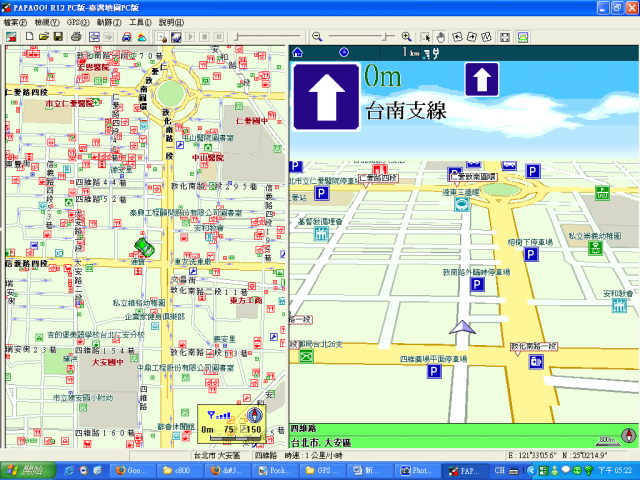Create a new file with blank-page icon
Viewport: 640px width, 480px height.
tap(29, 37)
